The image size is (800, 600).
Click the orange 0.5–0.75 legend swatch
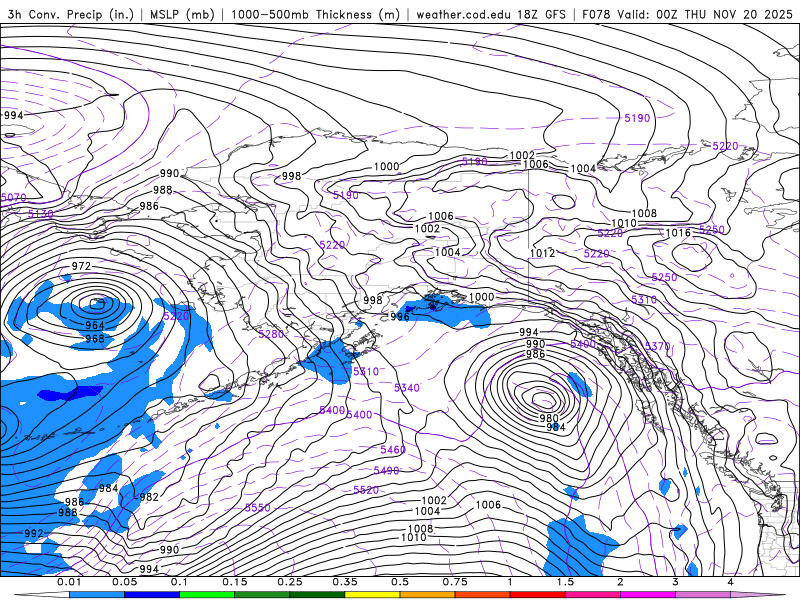coord(428,595)
